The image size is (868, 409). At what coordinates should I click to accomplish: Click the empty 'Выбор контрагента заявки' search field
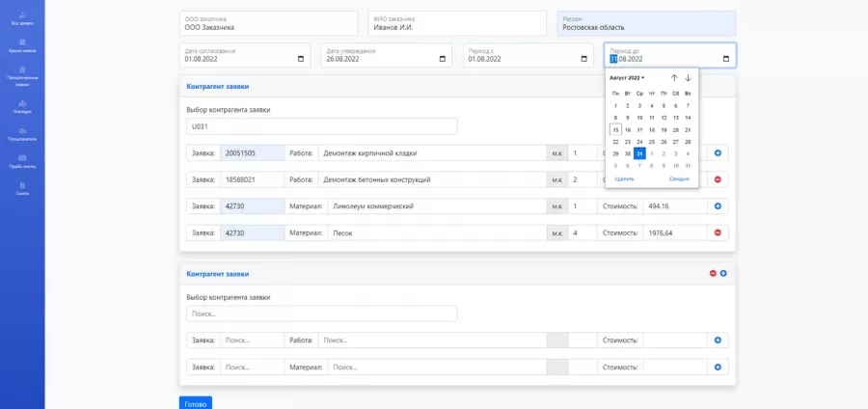point(321,314)
